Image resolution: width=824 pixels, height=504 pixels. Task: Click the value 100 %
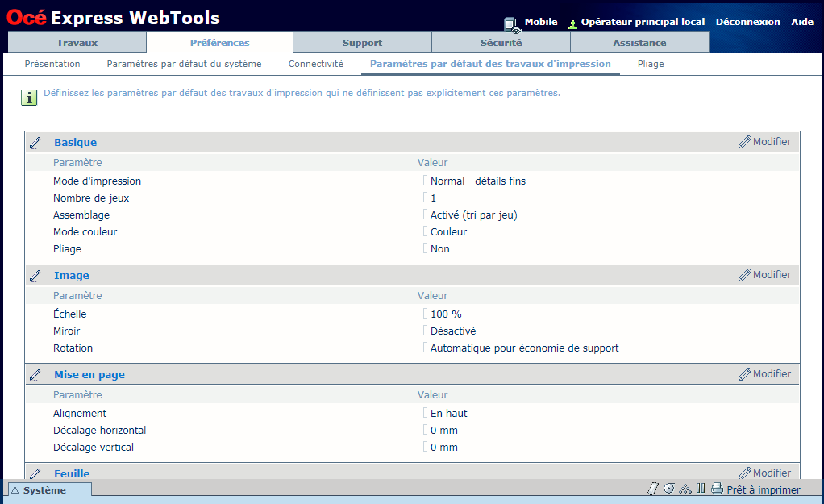pyautogui.click(x=446, y=314)
